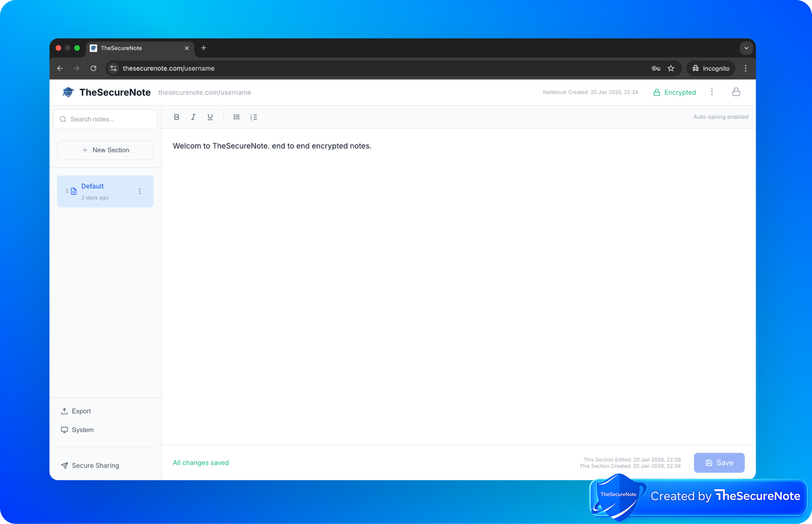Create a New Section
The height and width of the screenshot is (524, 812).
click(105, 150)
